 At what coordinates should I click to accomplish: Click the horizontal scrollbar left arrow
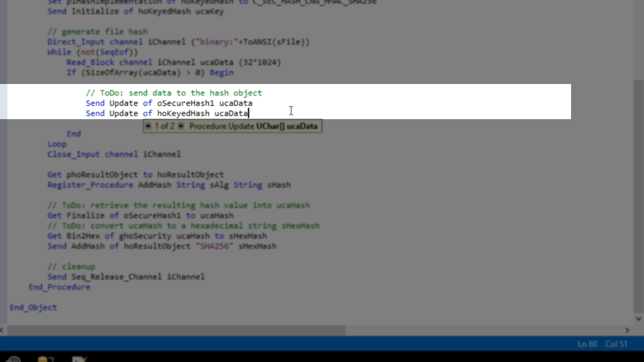pyautogui.click(x=3, y=330)
